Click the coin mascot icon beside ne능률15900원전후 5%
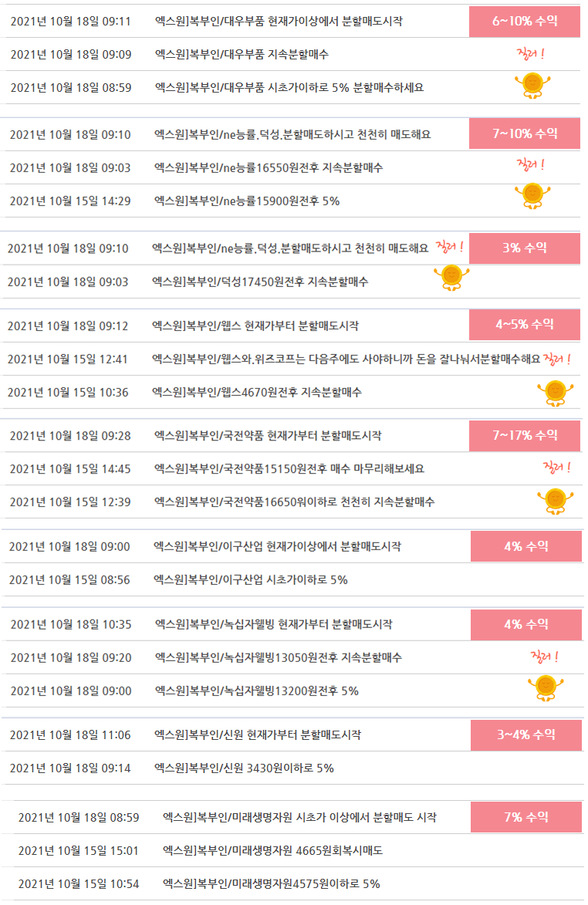This screenshot has width=588, height=905. pos(532,196)
